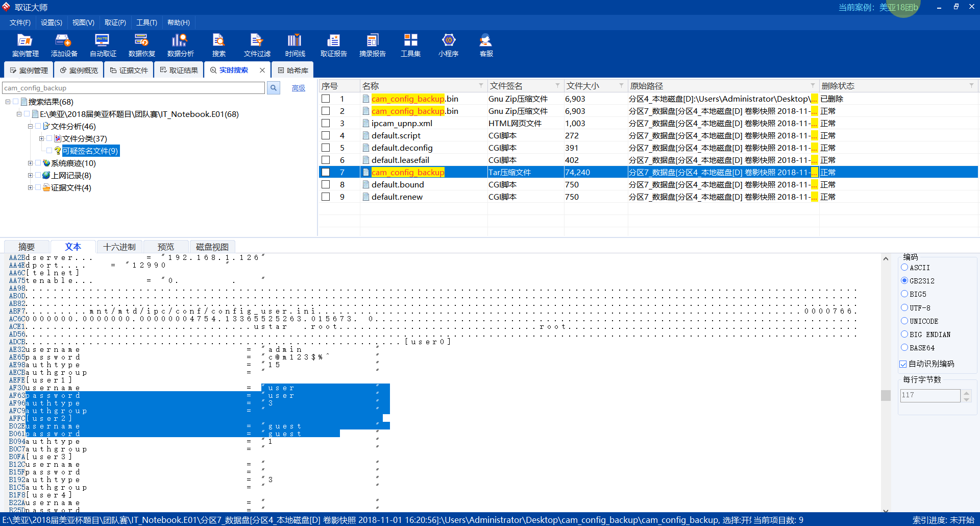980x526 pixels.
Task: Open 案例管理 toolbar icon
Action: [x=25, y=45]
